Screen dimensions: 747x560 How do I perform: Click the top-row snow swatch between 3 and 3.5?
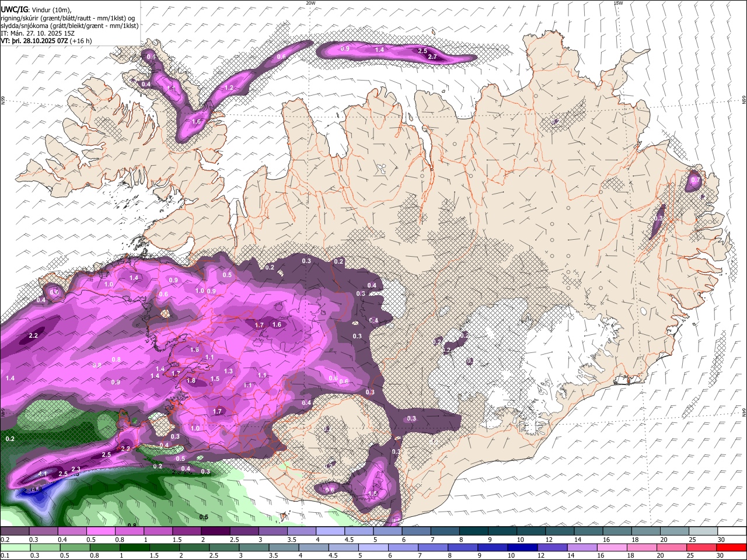click(x=273, y=531)
